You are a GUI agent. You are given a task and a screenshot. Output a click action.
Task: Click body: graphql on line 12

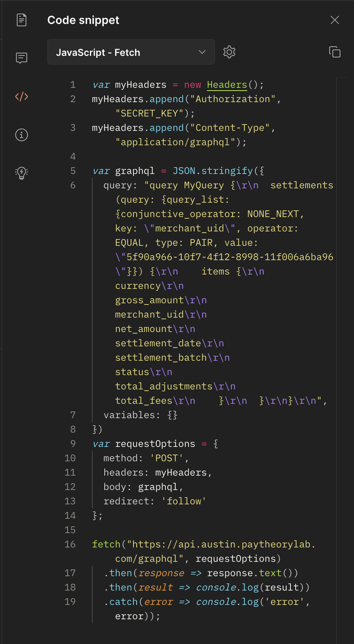point(143,487)
